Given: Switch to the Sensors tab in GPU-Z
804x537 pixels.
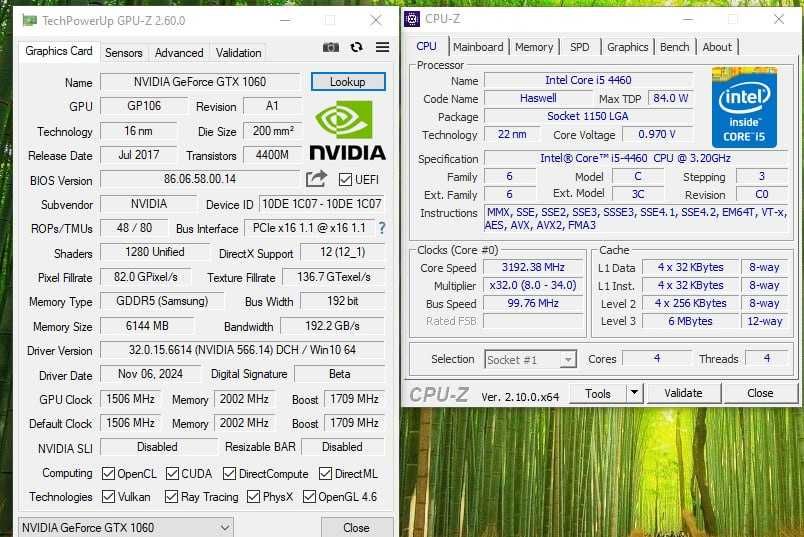Looking at the screenshot, I should tap(124, 53).
